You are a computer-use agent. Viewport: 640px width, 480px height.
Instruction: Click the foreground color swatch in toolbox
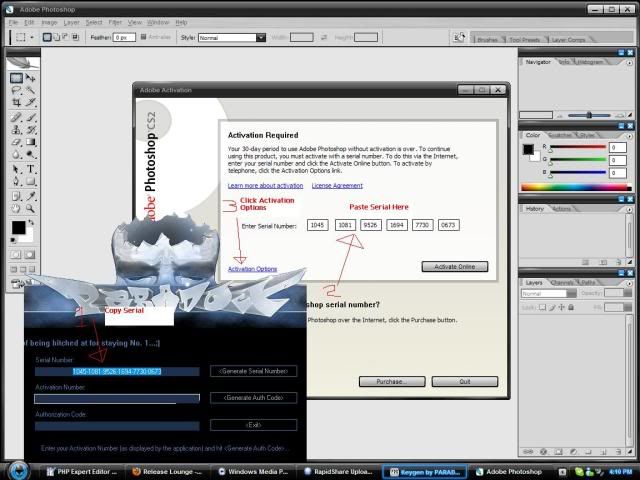(x=18, y=228)
